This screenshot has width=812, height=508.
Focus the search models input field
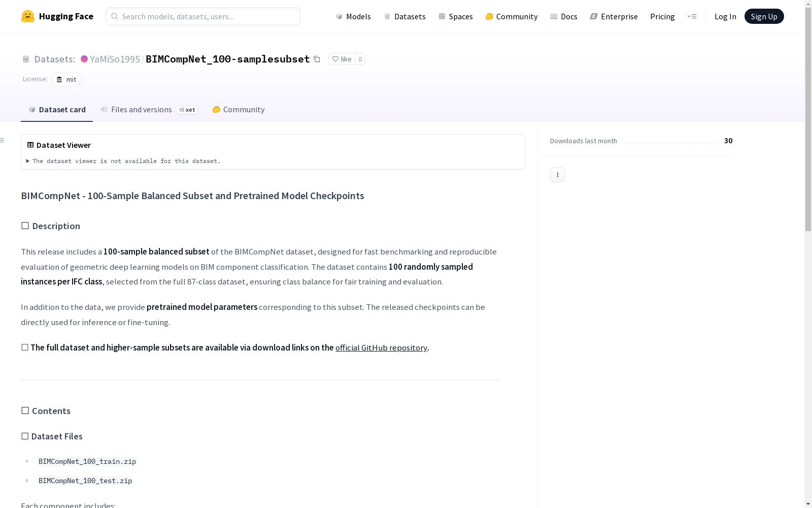pyautogui.click(x=203, y=16)
